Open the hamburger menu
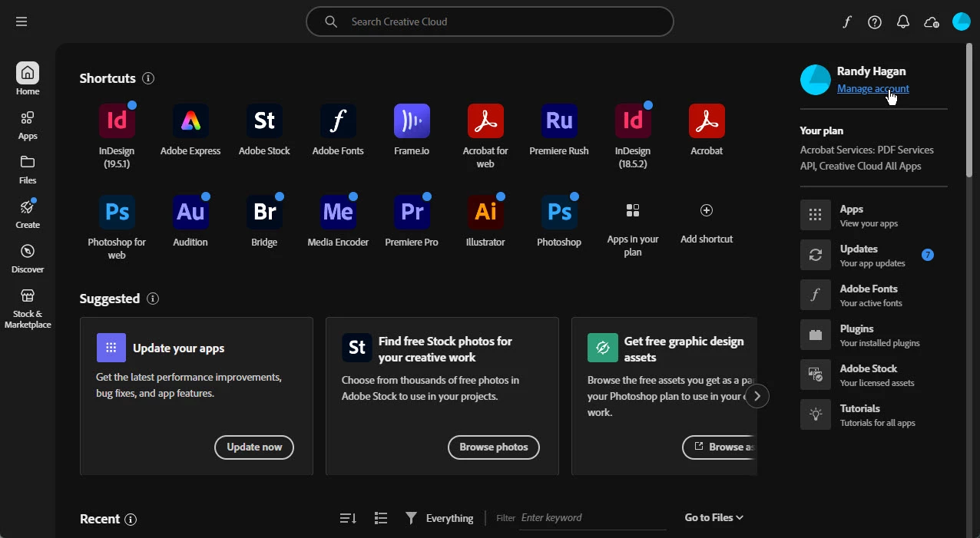 (22, 21)
